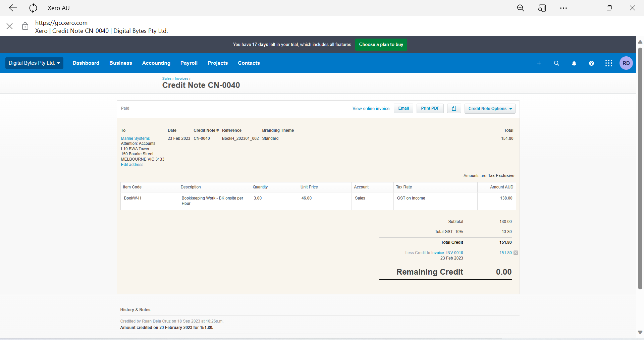Expand the Credit Note Options dropdown

click(x=490, y=109)
